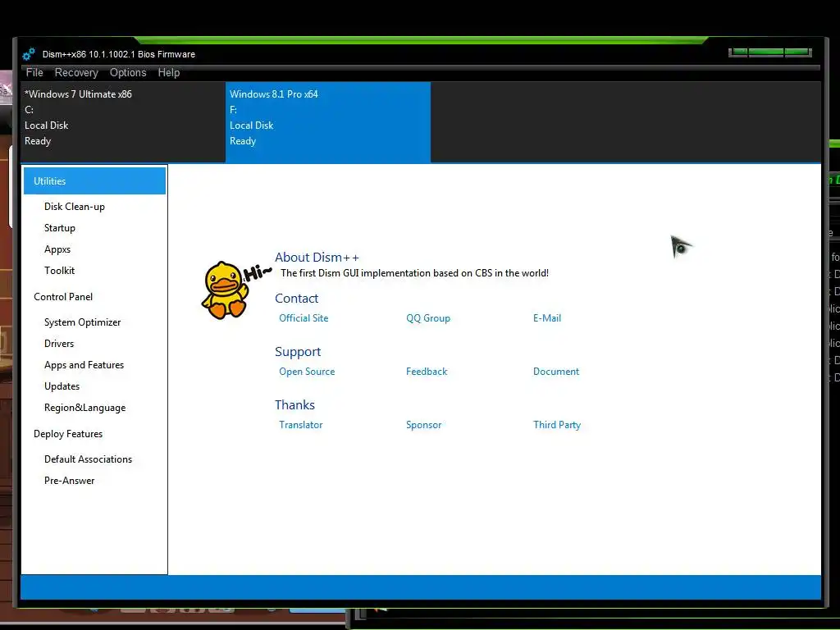Viewport: 840px width, 630px height.
Task: Select the Utilities category header
Action: click(x=94, y=181)
